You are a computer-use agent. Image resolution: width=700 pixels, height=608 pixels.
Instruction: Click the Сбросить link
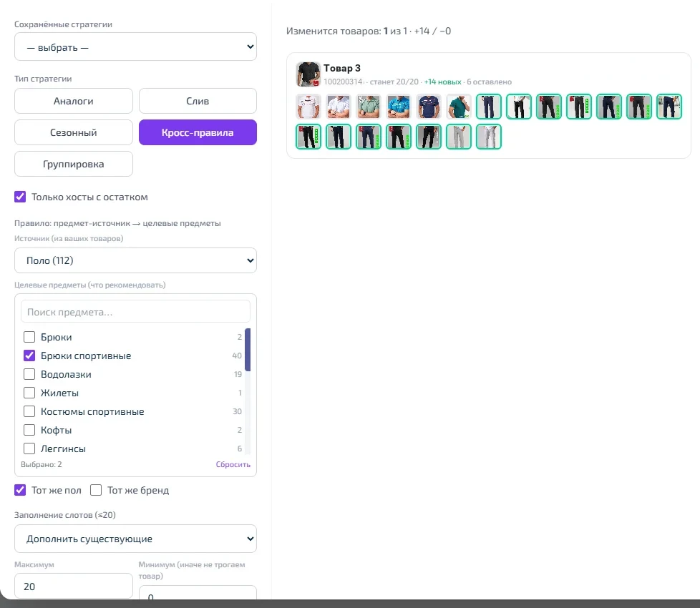pyautogui.click(x=233, y=464)
